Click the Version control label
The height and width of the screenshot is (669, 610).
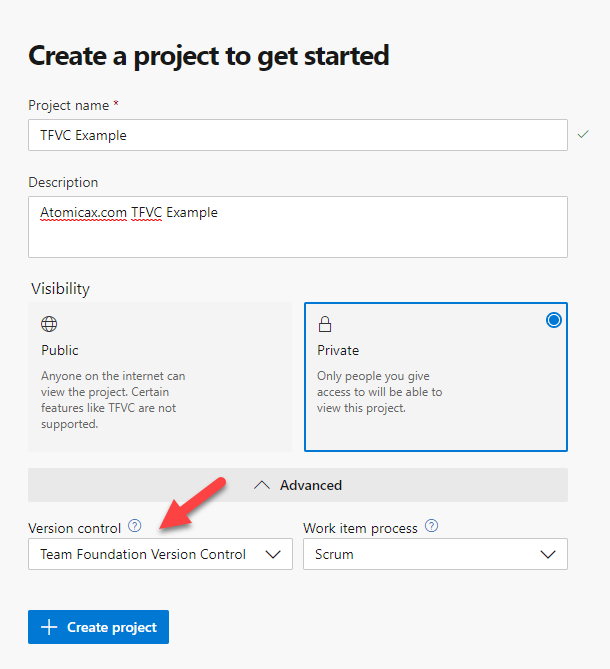[x=75, y=528]
